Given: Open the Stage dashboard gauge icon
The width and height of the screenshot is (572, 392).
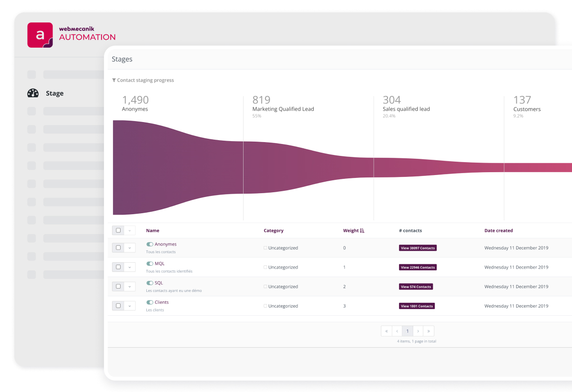Looking at the screenshot, I should click(x=33, y=93).
